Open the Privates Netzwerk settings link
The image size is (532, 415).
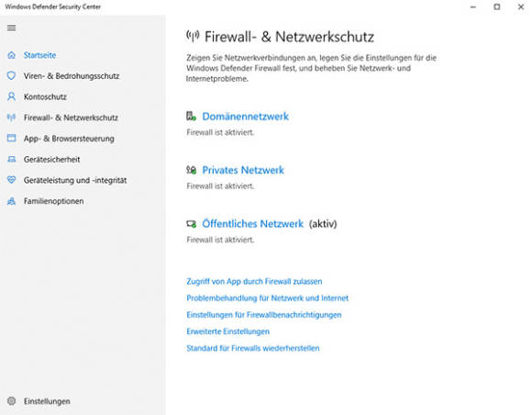pyautogui.click(x=243, y=170)
